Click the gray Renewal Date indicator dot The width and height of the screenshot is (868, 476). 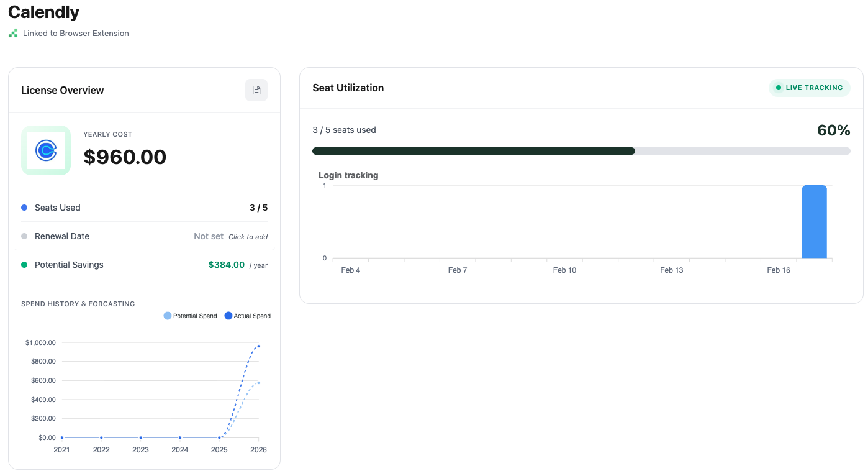coord(24,236)
